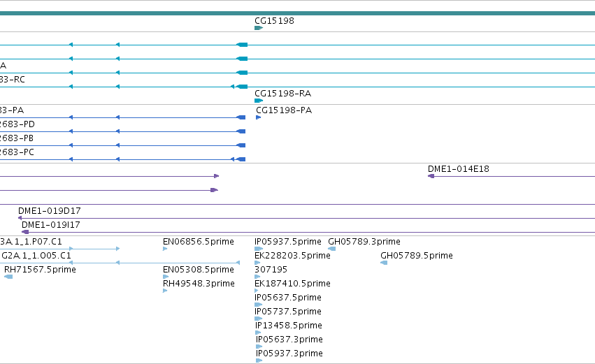This screenshot has width=595, height=364.
Task: Click the IP05937.5prime label
Action: pyautogui.click(x=288, y=242)
